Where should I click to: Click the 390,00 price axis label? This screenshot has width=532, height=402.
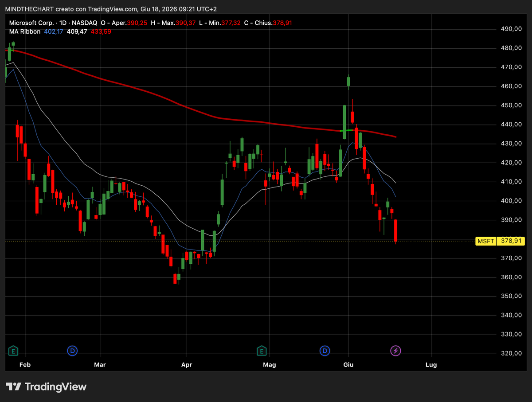pos(511,220)
